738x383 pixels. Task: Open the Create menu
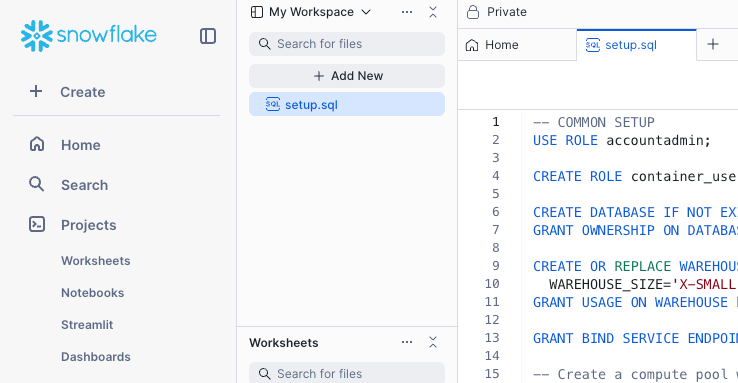point(68,92)
